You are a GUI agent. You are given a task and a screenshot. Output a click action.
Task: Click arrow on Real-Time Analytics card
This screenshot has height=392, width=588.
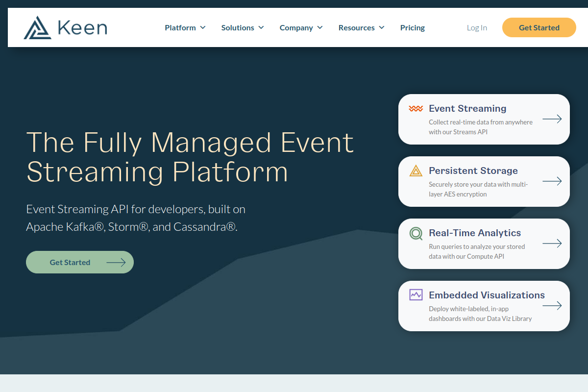552,244
